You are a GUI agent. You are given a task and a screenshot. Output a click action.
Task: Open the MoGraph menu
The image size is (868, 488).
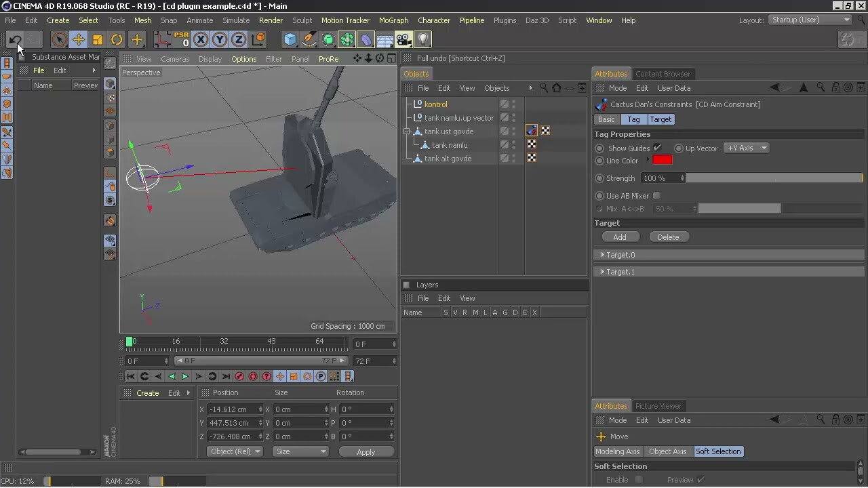[393, 20]
